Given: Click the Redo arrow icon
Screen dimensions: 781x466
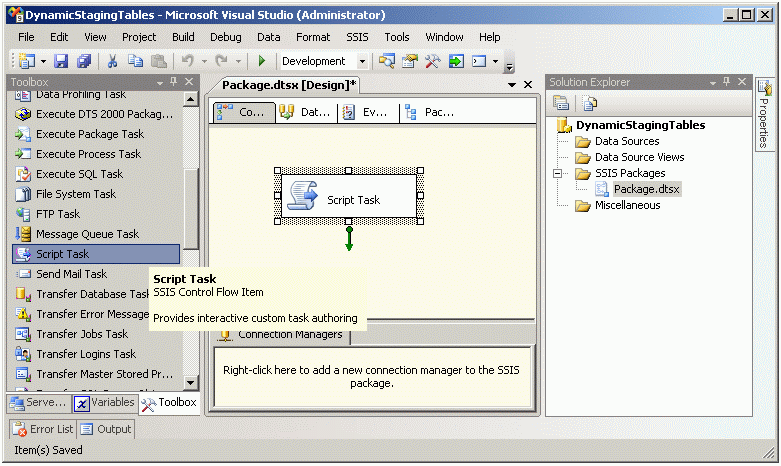Looking at the screenshot, I should coord(221,61).
